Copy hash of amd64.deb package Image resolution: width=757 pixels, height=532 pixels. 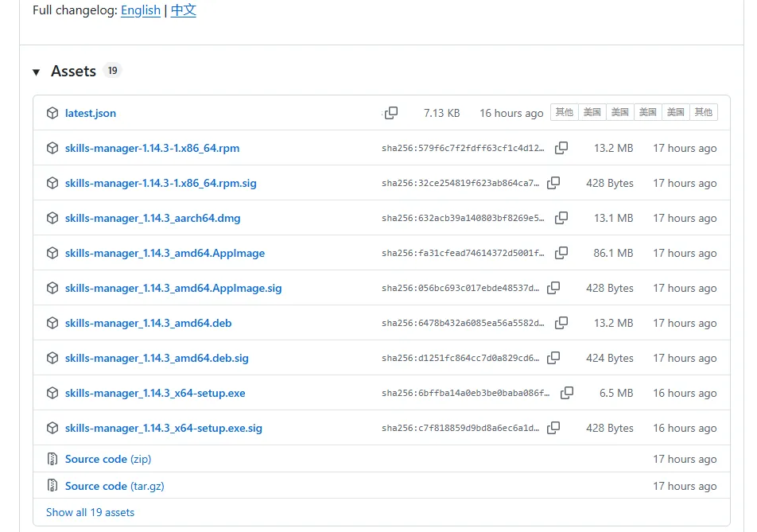click(561, 323)
